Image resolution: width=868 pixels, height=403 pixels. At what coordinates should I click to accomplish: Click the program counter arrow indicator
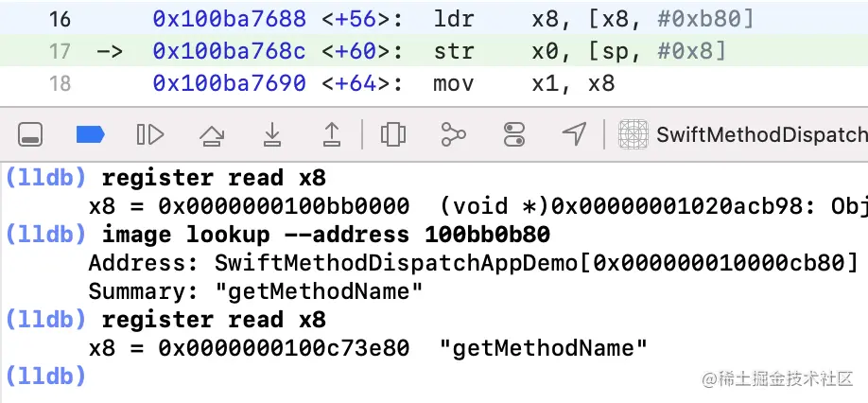(x=111, y=51)
